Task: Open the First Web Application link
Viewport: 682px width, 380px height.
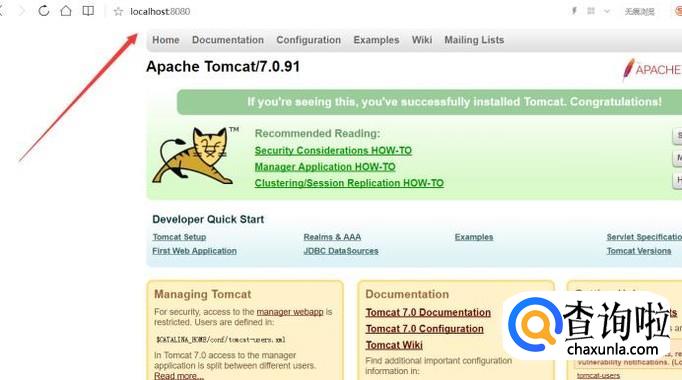Action: [x=194, y=251]
